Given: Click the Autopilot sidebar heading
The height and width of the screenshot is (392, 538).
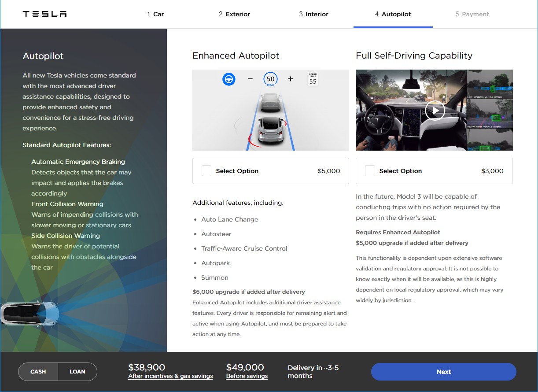Looking at the screenshot, I should [x=43, y=56].
